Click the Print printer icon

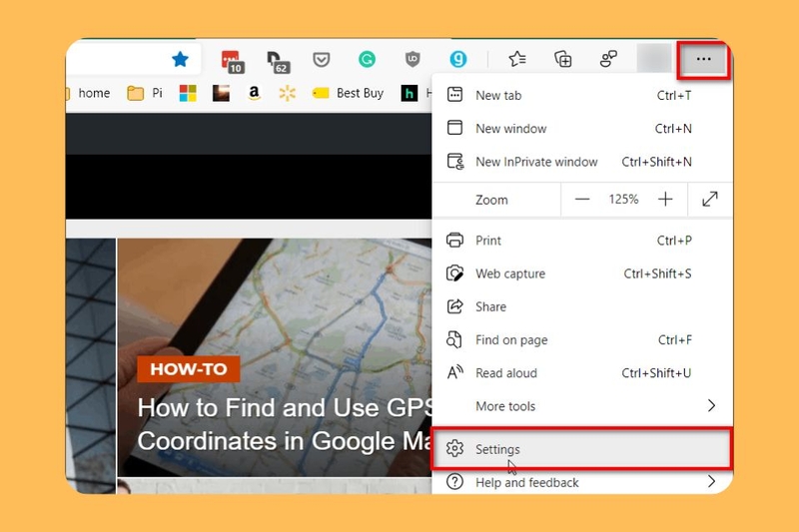pyautogui.click(x=454, y=240)
